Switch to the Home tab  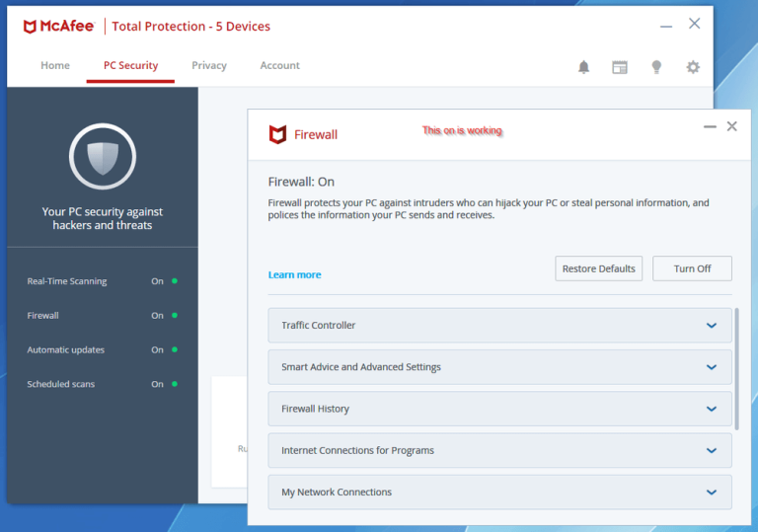click(x=55, y=66)
